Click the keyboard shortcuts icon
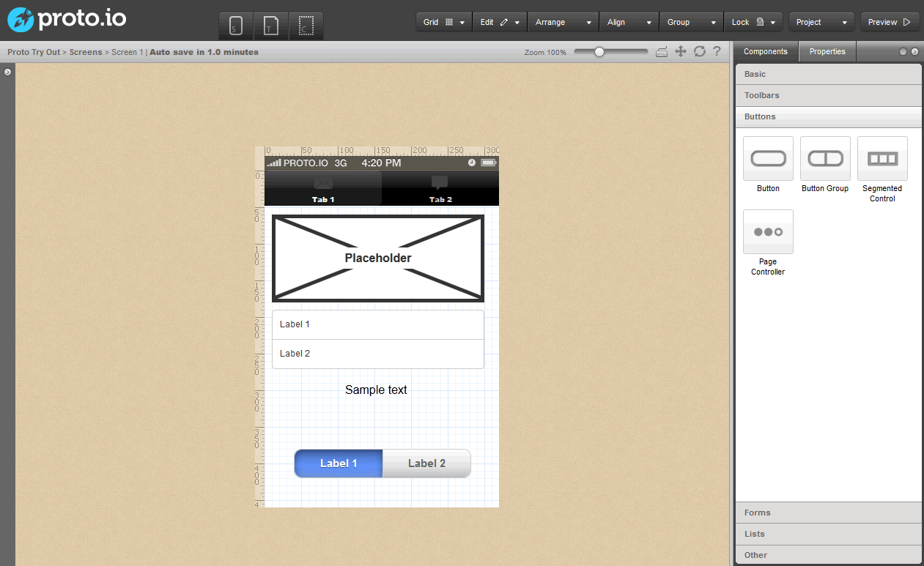Viewport: 924px width, 566px height. [662, 51]
